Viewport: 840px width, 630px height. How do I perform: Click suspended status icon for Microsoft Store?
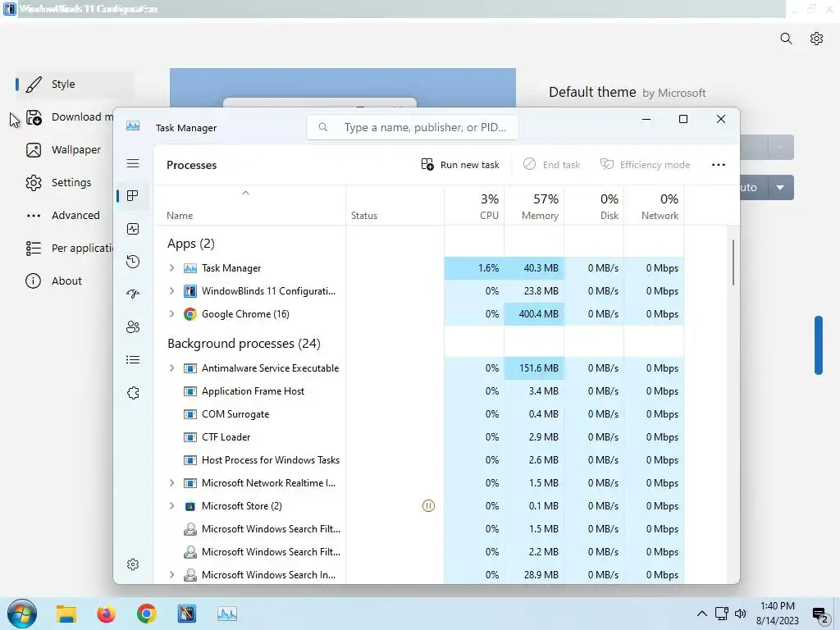point(428,505)
